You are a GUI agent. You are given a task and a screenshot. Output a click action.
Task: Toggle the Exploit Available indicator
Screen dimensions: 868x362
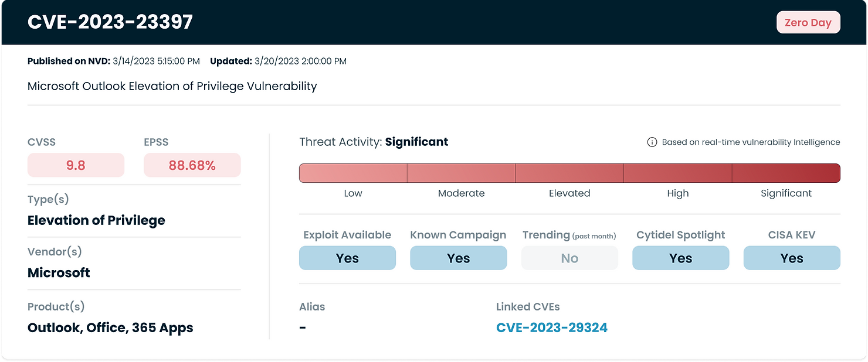click(347, 258)
